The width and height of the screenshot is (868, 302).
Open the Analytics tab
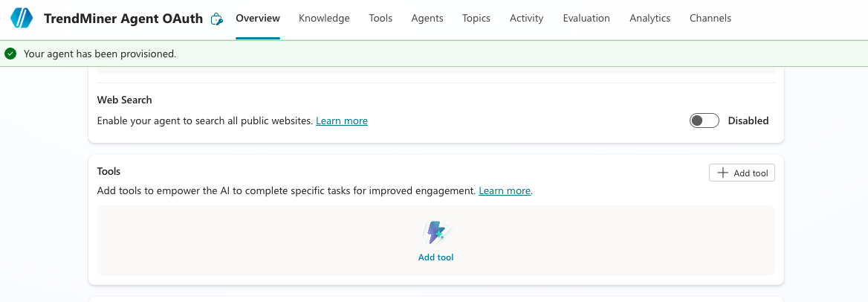(x=650, y=19)
